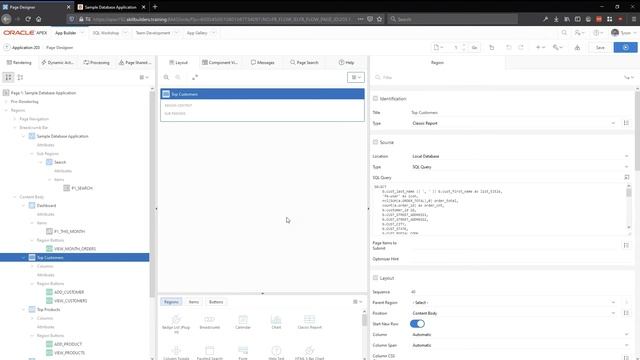Screen dimensions: 640x360
Task: Collapse the Top Products tree node
Action: tap(23, 309)
